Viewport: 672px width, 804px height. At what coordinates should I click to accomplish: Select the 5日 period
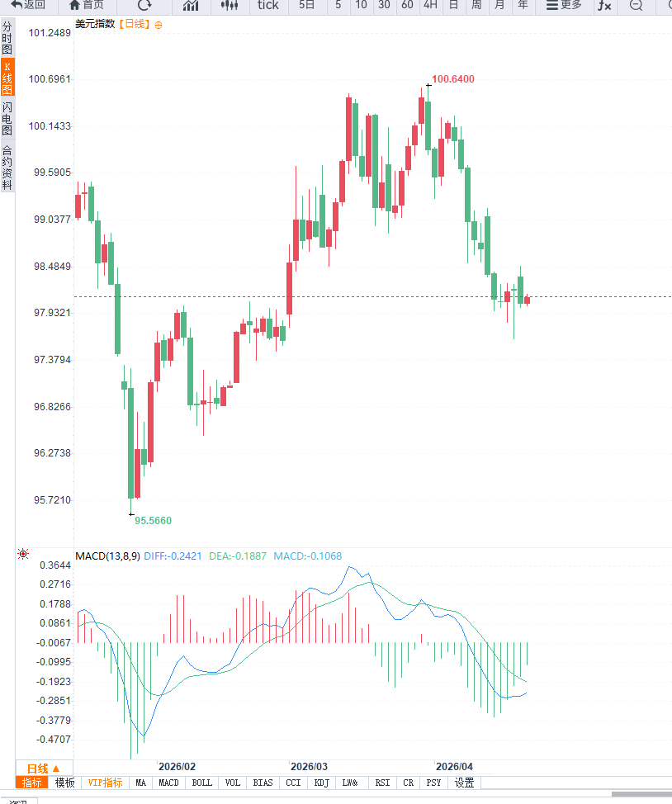(x=307, y=5)
